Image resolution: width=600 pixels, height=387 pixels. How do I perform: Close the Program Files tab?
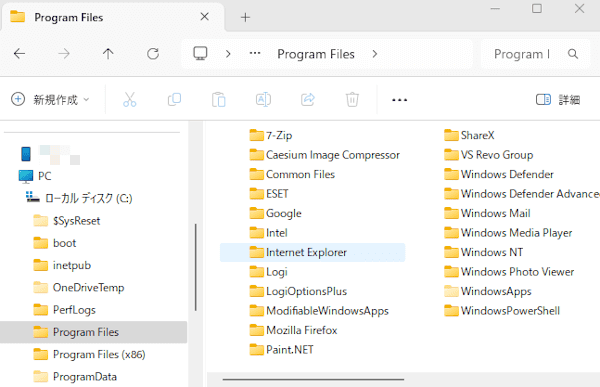tap(205, 17)
